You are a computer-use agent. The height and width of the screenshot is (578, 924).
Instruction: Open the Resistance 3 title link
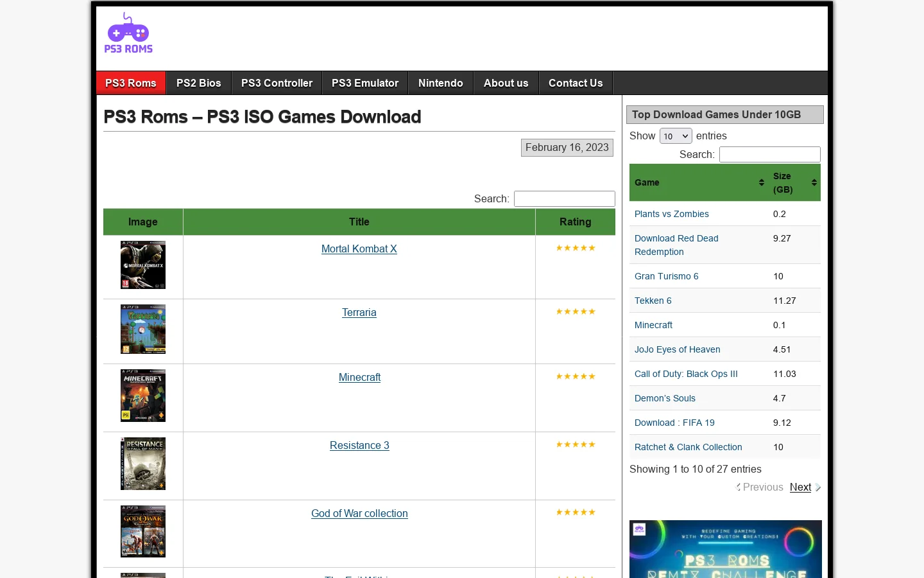pos(359,445)
